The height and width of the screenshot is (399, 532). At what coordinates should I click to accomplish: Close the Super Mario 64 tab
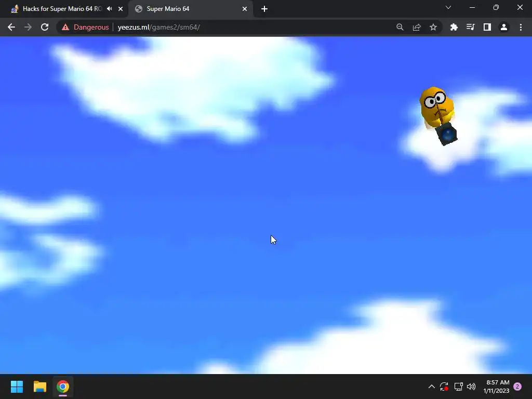pos(245,9)
